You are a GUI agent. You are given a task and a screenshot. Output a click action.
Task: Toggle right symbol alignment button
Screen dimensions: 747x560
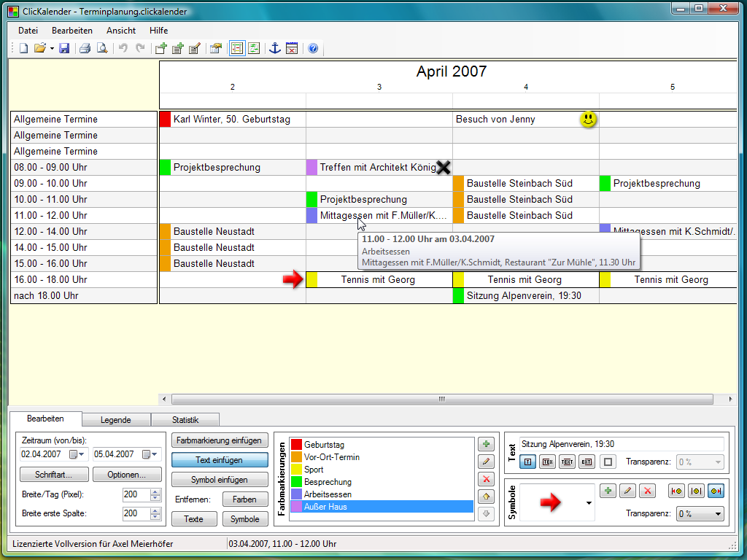716,491
